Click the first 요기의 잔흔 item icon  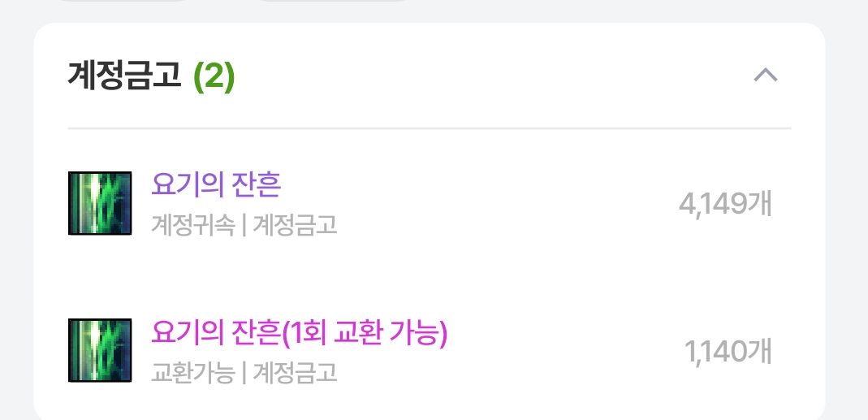coord(100,203)
